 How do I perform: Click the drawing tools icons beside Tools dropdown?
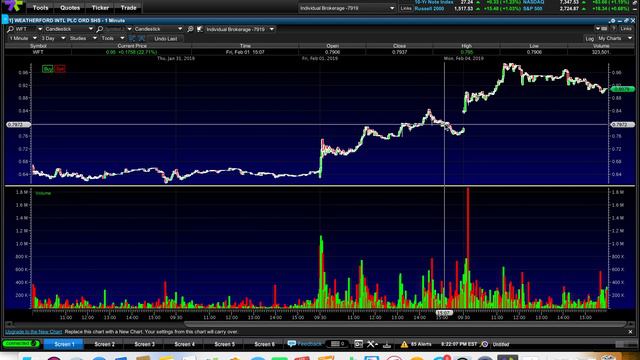[x=137, y=38]
